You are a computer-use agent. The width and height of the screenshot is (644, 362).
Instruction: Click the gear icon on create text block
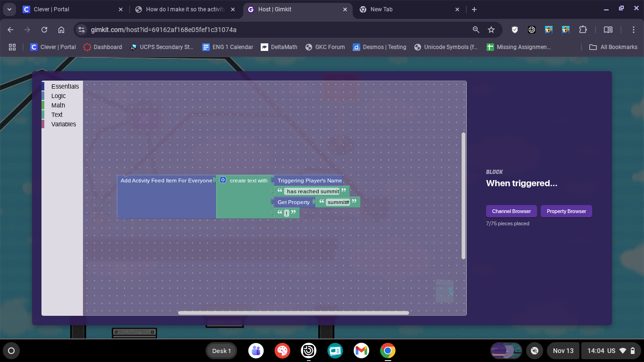pos(223,180)
